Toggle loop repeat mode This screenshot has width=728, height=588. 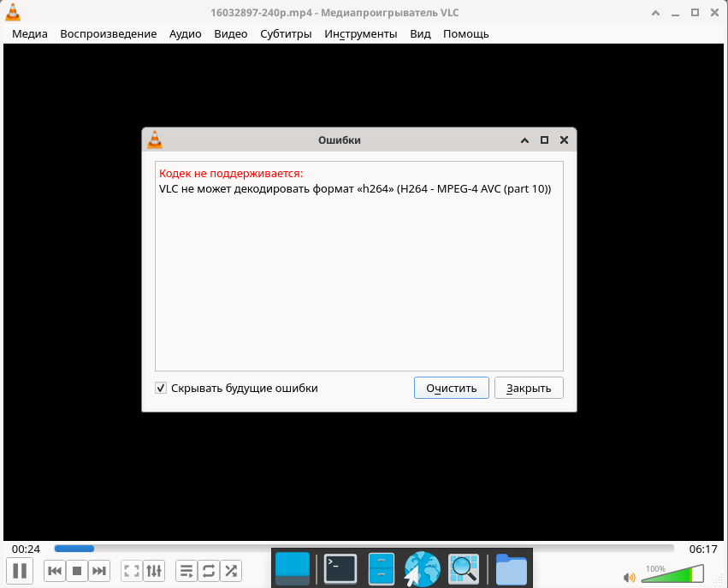pyautogui.click(x=209, y=571)
